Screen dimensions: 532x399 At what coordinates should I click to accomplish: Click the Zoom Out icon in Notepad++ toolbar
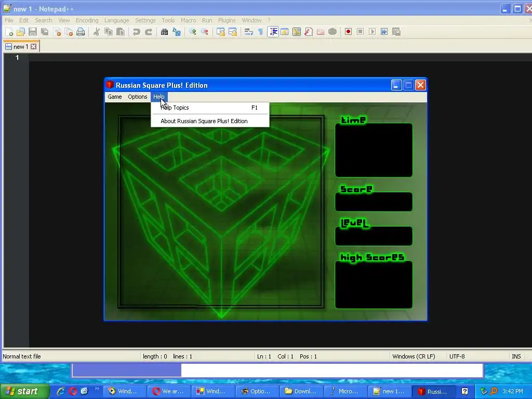(x=205, y=32)
